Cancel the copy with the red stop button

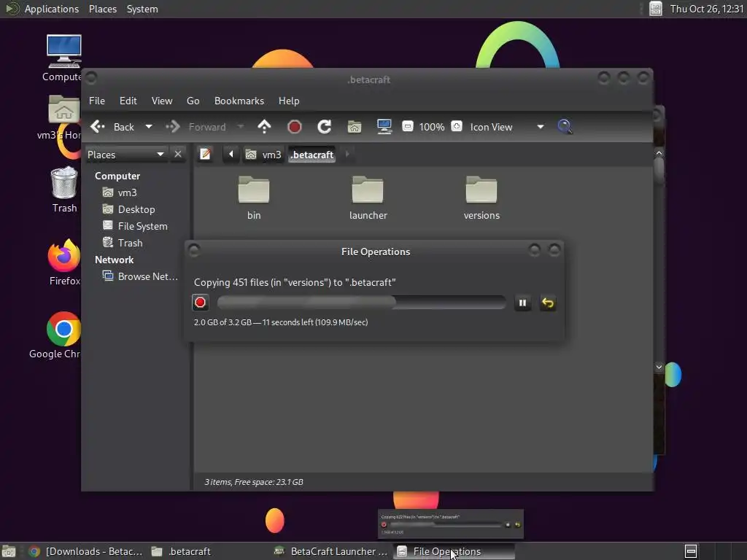tap(200, 303)
